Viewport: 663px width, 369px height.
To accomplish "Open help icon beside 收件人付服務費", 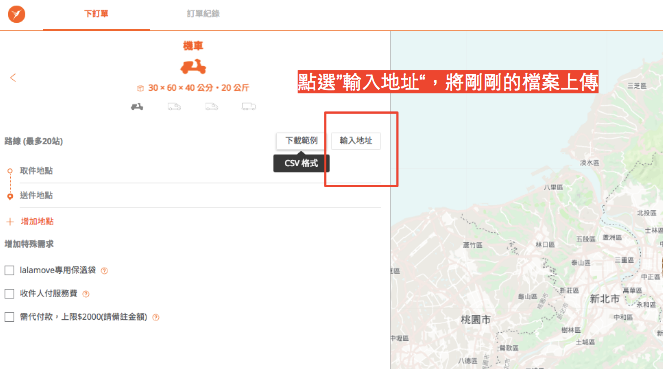I will (x=86, y=294).
